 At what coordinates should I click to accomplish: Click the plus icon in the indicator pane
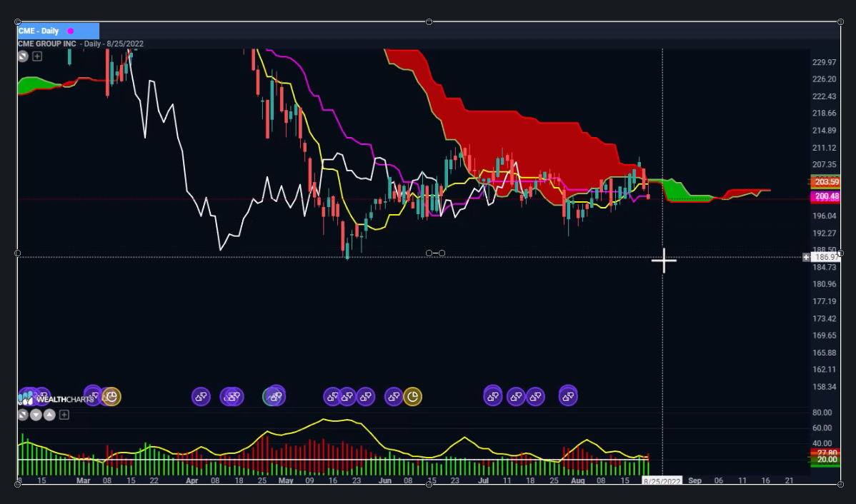tap(64, 415)
